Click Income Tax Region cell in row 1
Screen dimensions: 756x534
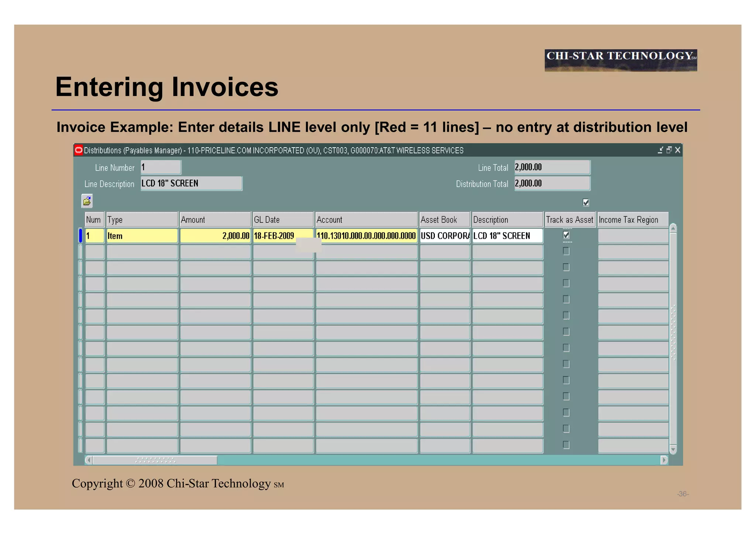pos(633,236)
